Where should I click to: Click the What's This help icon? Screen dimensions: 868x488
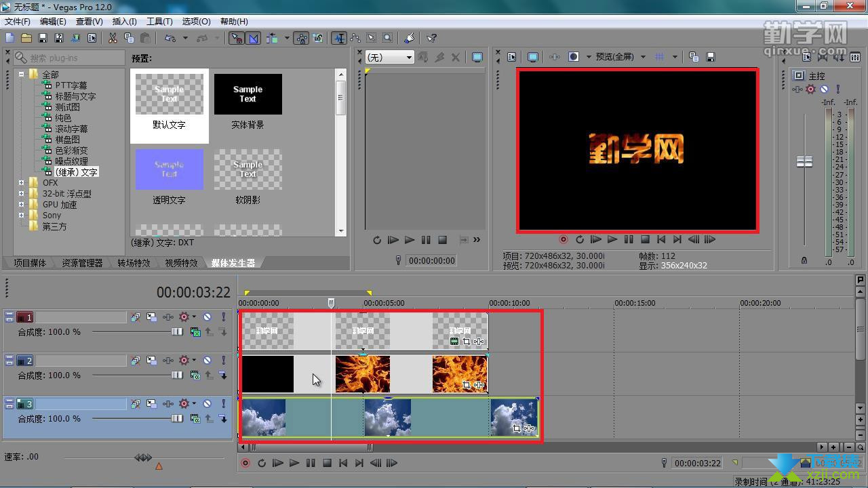coord(432,39)
